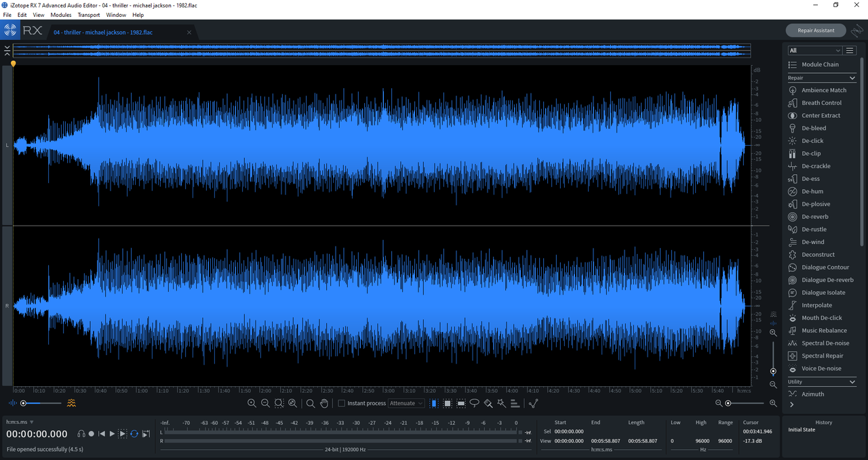Select the harmonic selection tool

pyautogui.click(x=515, y=403)
